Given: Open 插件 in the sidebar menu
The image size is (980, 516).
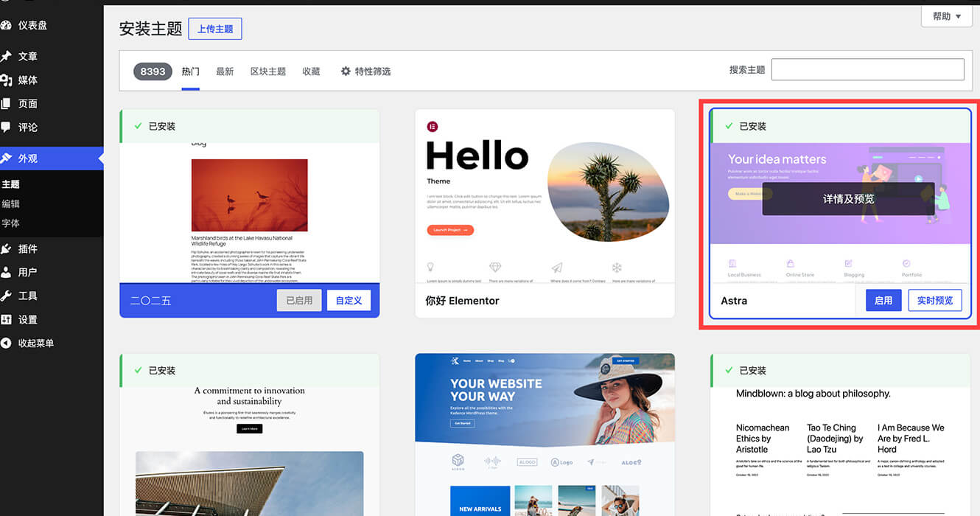Looking at the screenshot, I should pyautogui.click(x=28, y=248).
